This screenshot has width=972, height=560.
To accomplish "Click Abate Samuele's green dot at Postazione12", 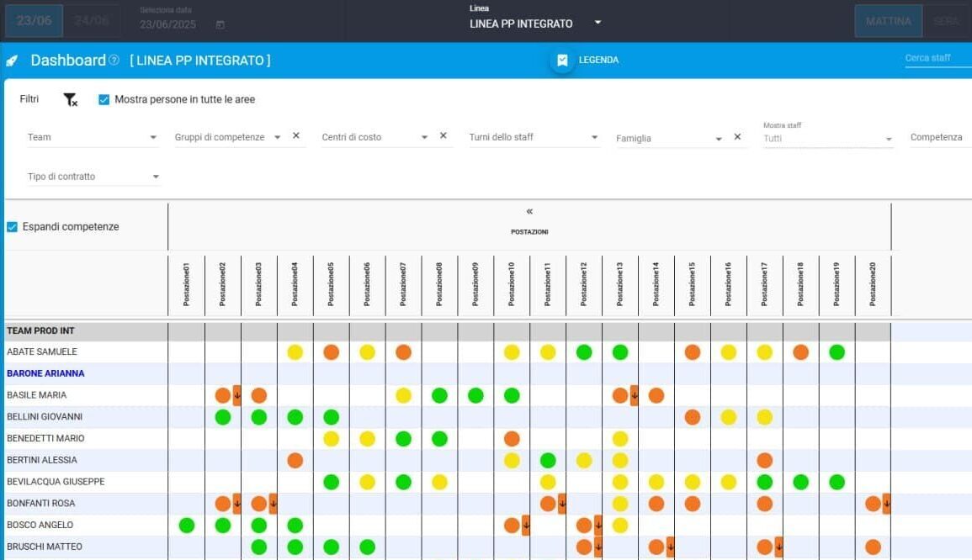I will 584,352.
